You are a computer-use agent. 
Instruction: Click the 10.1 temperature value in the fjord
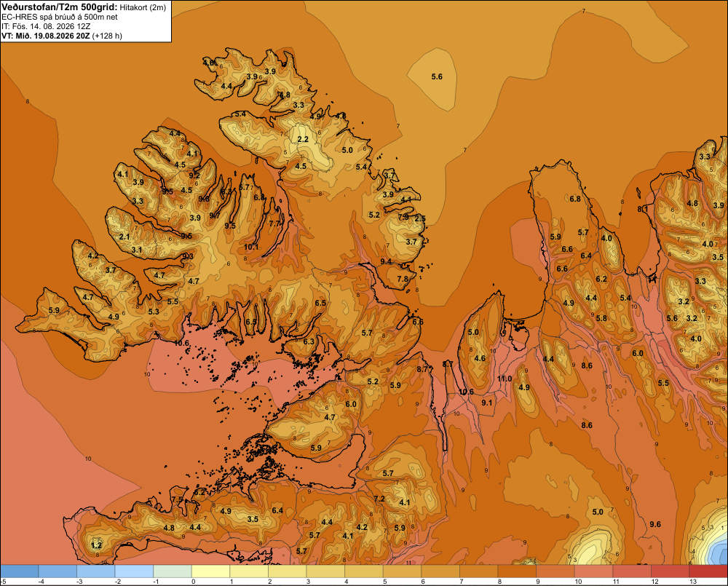click(x=251, y=247)
